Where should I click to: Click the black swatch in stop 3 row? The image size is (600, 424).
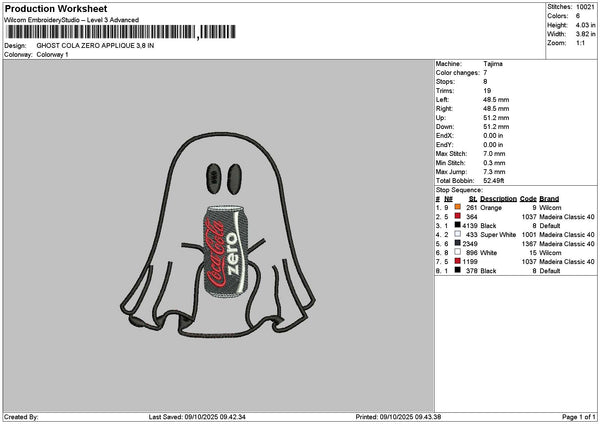click(457, 225)
